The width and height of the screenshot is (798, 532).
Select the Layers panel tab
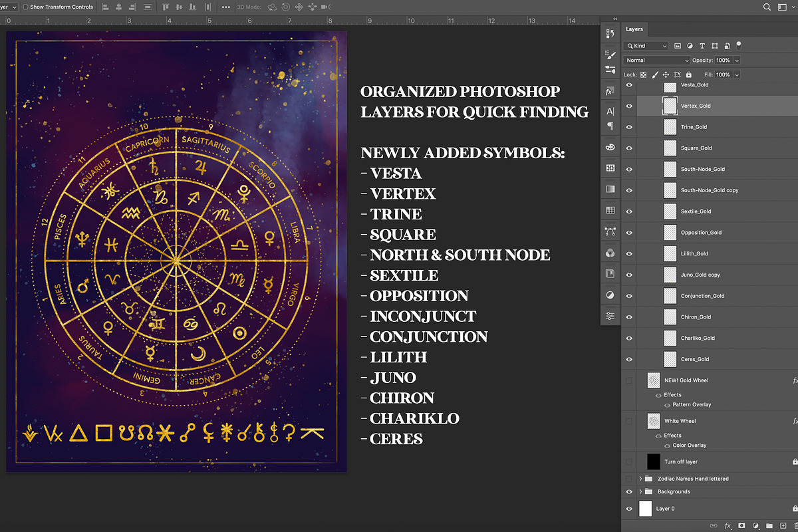634,29
